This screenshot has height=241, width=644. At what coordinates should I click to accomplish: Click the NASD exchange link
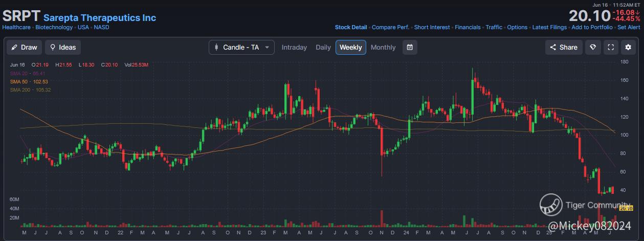point(101,27)
